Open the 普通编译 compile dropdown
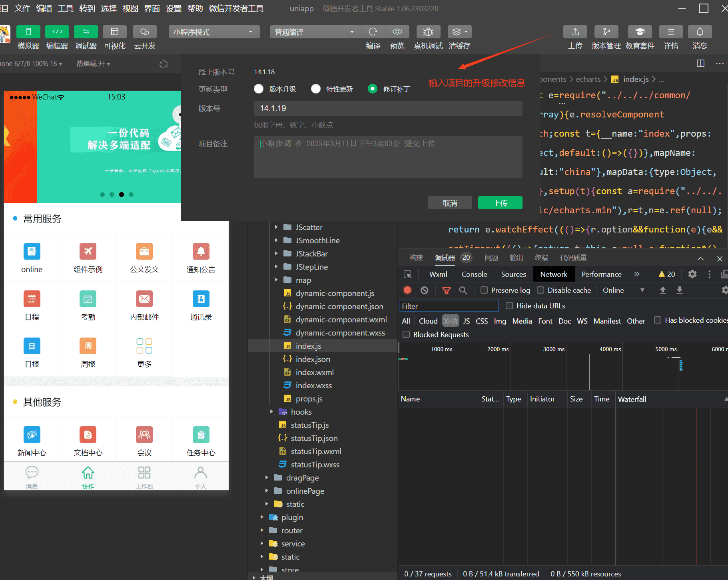Screen dimensions: 728x580 coord(316,32)
